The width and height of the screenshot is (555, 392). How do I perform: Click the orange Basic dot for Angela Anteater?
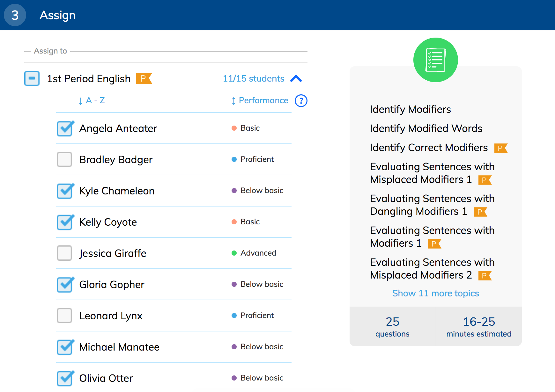234,128
